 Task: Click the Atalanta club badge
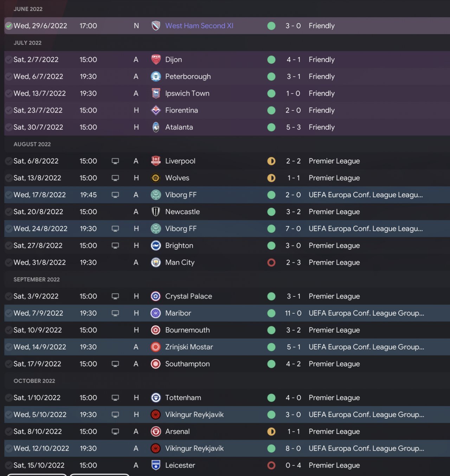(156, 127)
